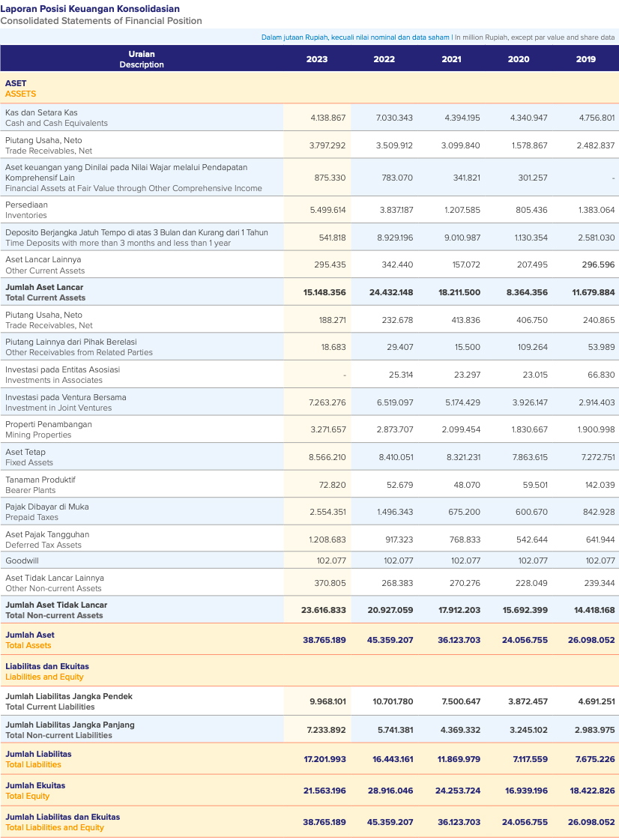Click other non-current assets value 370.805
This screenshot has width=619, height=840.
tap(330, 583)
